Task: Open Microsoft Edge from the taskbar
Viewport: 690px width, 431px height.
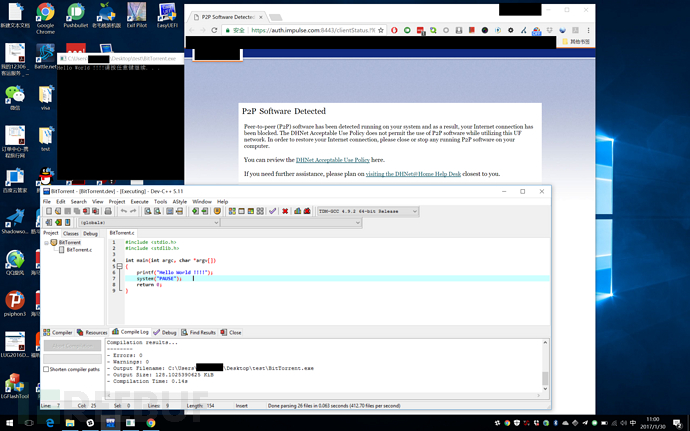Action: [x=50, y=423]
